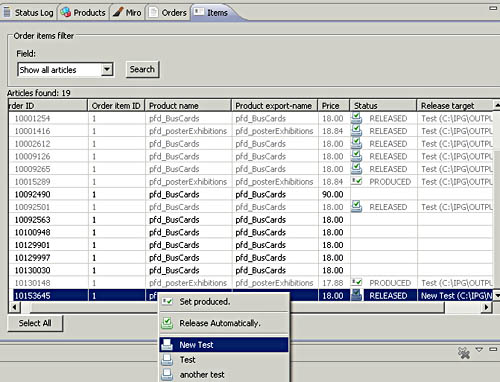Click the Status Log tab icon
Screen dimensions: 500x382
pyautogui.click(x=7, y=12)
